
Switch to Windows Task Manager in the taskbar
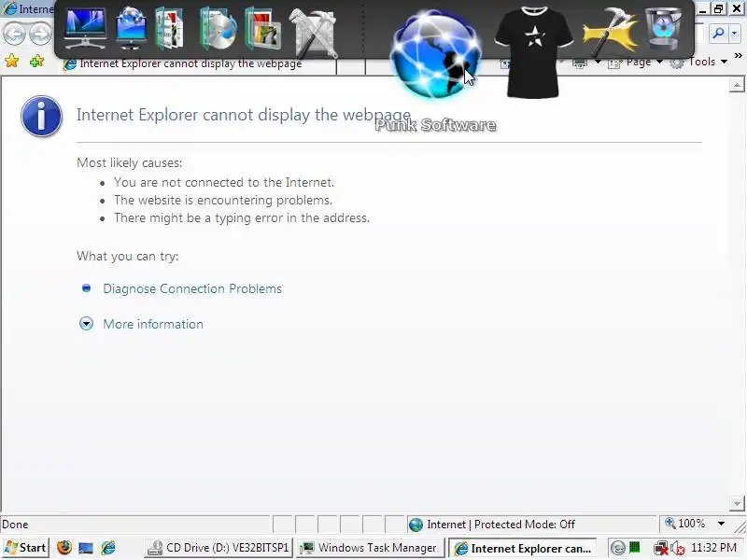tap(370, 548)
